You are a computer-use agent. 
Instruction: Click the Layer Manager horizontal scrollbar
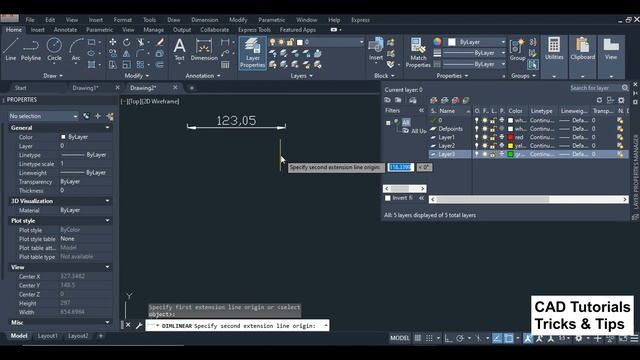click(x=529, y=200)
